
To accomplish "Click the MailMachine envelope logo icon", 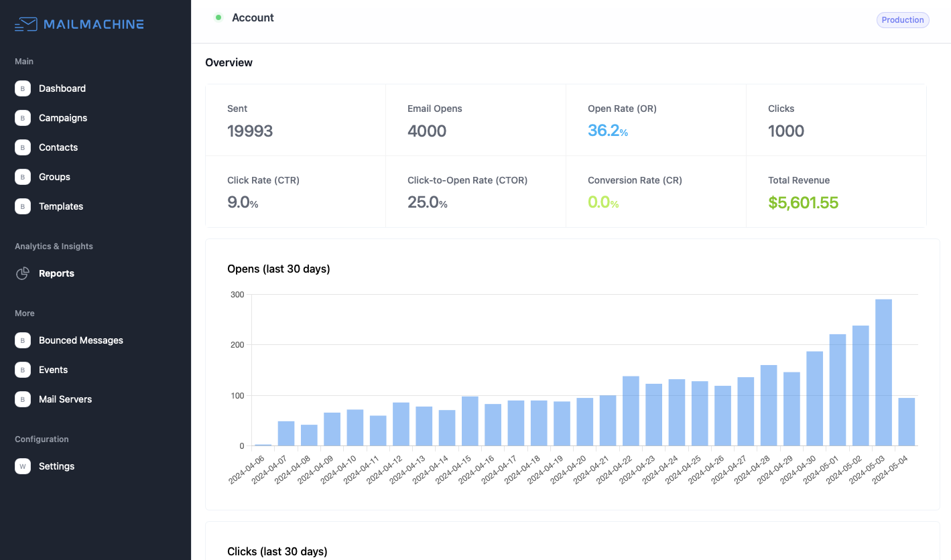I will [x=25, y=25].
